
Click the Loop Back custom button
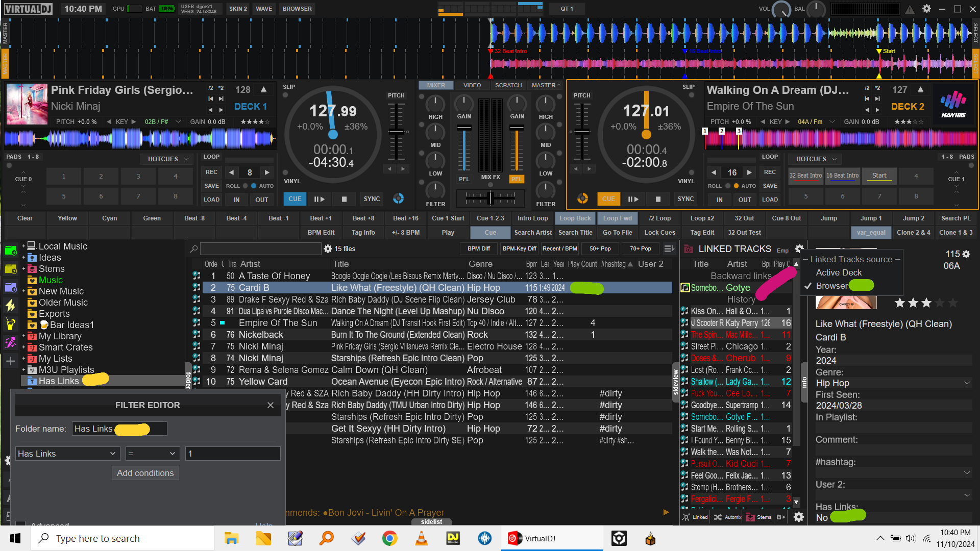[x=575, y=218]
